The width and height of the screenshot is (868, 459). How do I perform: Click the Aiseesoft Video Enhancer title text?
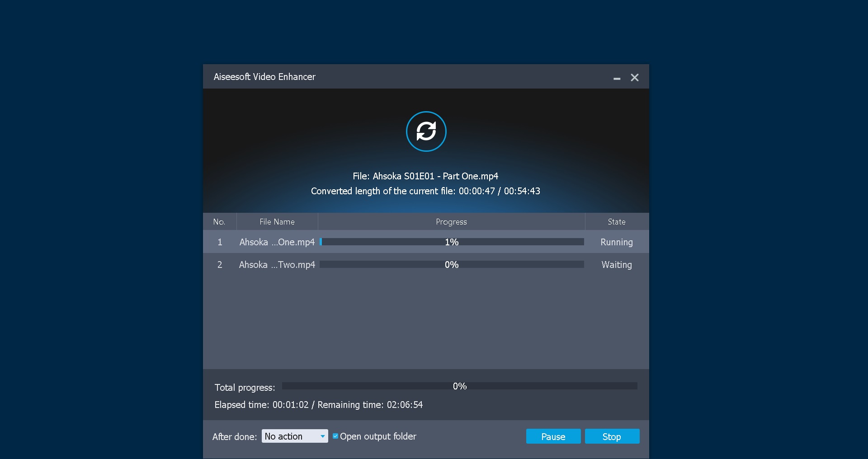pos(264,77)
